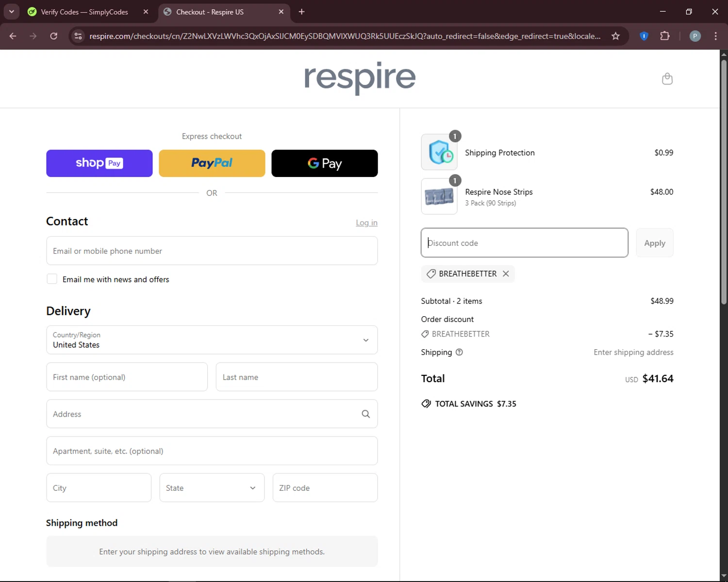Screen dimensions: 728x582
Task: Go back to the previous page
Action: tap(13, 36)
